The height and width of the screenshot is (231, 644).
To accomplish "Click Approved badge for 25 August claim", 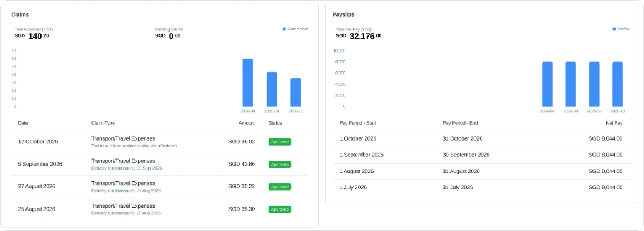I will tap(280, 209).
